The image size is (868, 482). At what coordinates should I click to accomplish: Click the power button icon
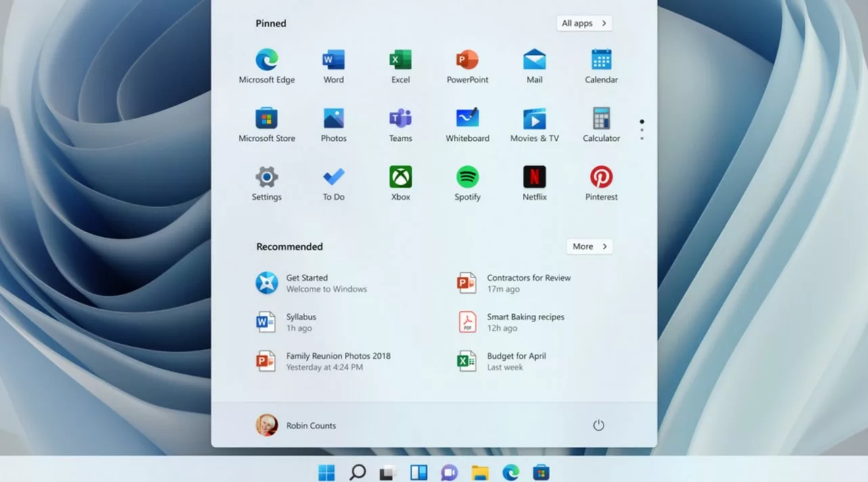[598, 425]
